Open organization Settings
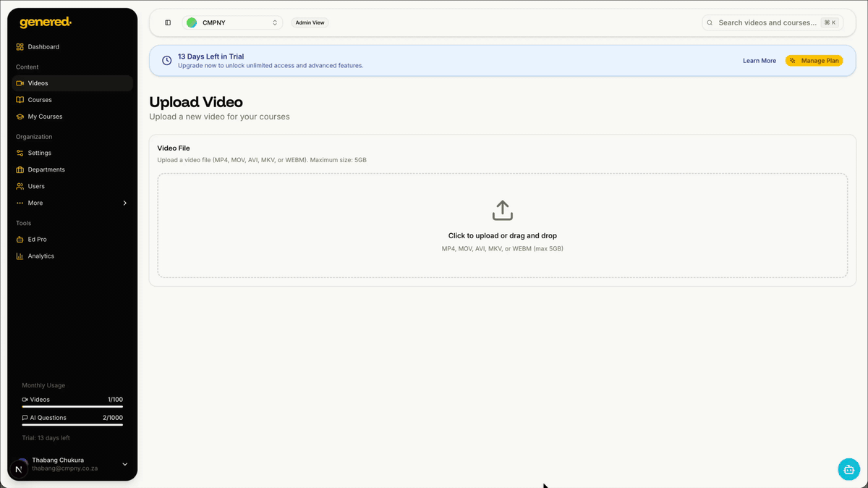The height and width of the screenshot is (488, 868). [x=72, y=153]
